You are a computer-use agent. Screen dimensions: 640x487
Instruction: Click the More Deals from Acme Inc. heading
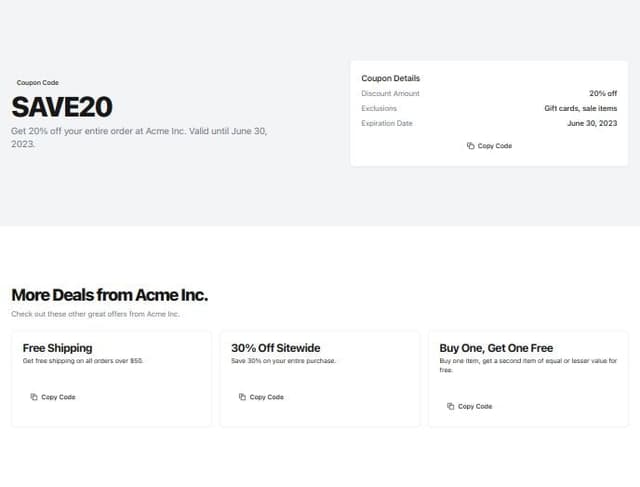[109, 295]
